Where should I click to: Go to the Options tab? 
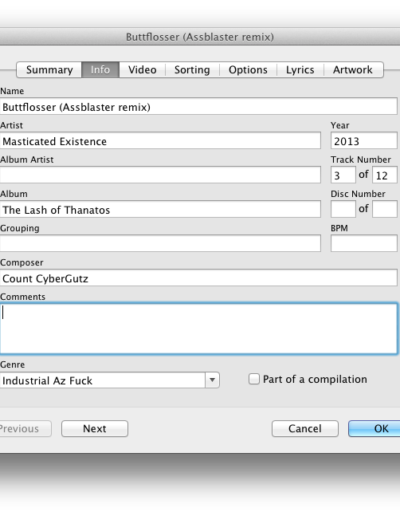[248, 70]
